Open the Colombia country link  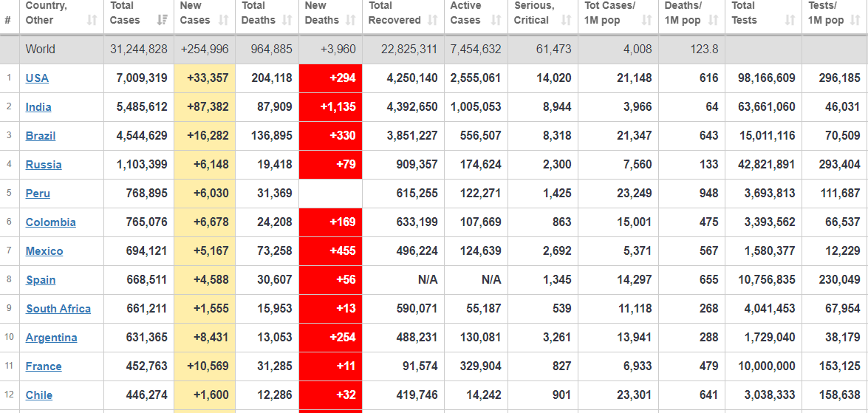click(x=51, y=222)
